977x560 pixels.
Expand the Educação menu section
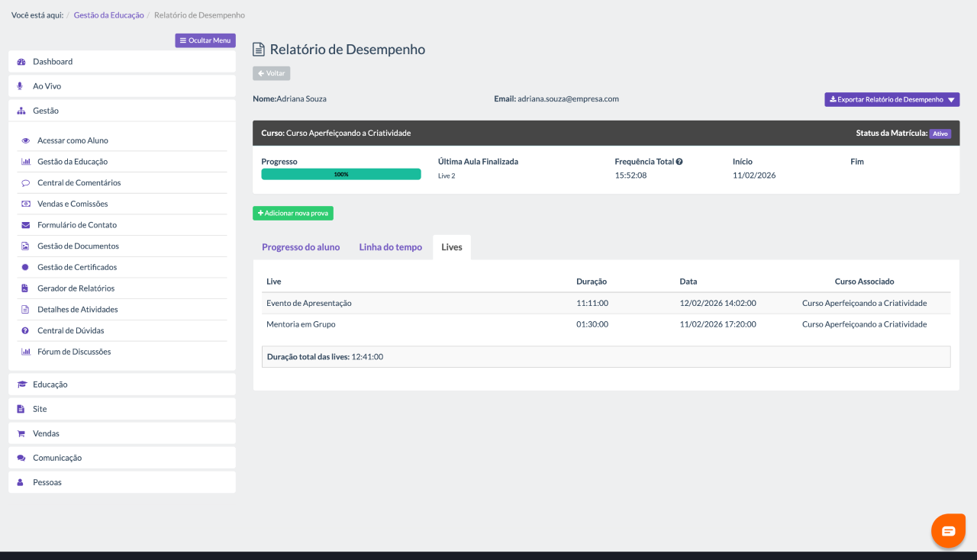50,385
